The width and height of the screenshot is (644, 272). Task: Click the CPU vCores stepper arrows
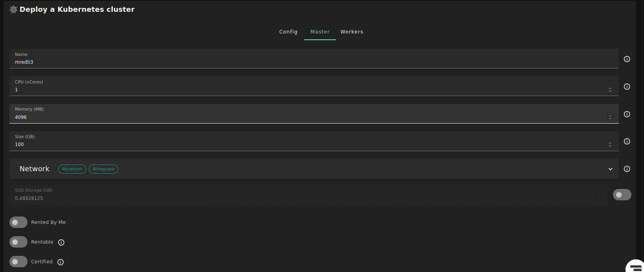point(610,90)
